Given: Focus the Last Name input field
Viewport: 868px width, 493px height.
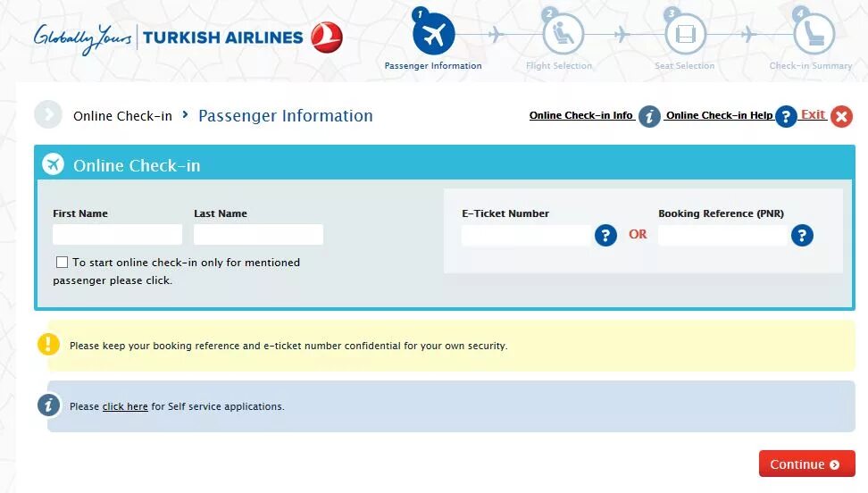Looking at the screenshot, I should pyautogui.click(x=258, y=234).
